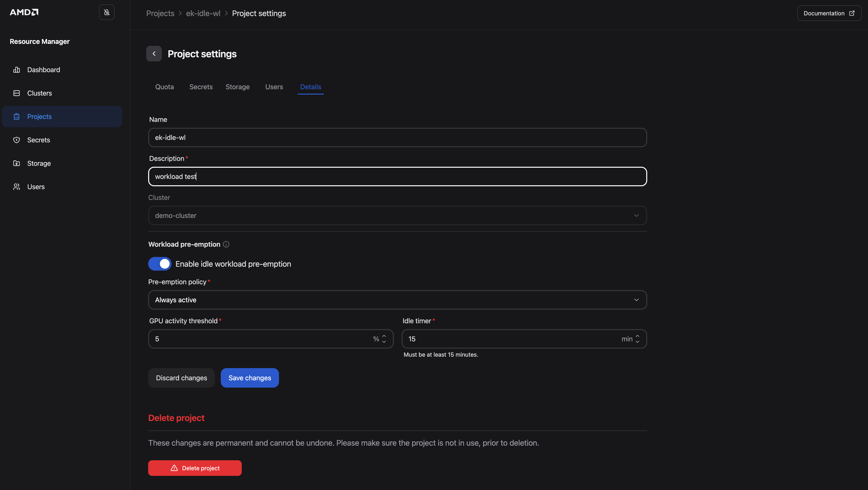Click the Secrets shield icon
The image size is (868, 490).
tap(17, 140)
